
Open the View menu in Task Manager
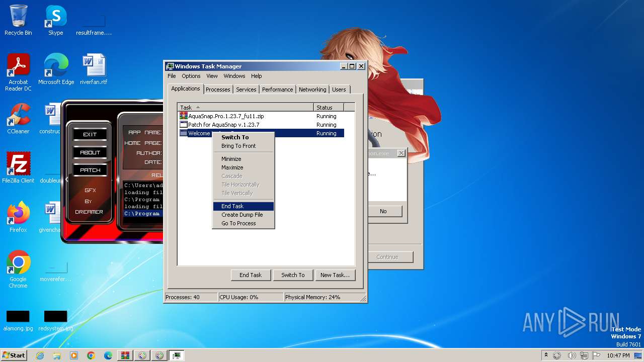click(x=212, y=76)
